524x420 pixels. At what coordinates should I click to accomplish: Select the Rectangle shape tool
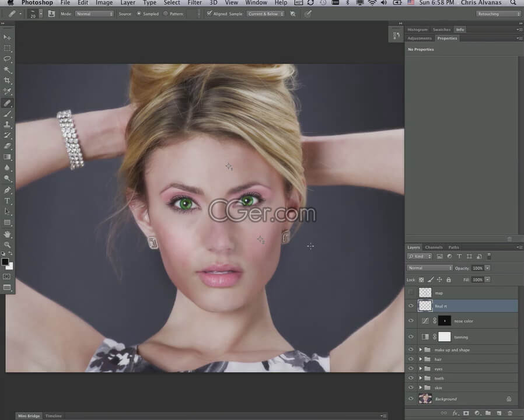point(7,222)
